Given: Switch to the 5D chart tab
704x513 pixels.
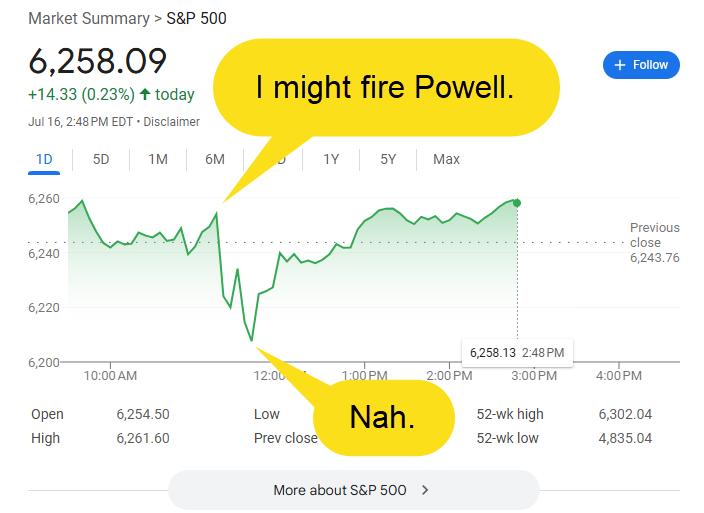Looking at the screenshot, I should click(101, 159).
